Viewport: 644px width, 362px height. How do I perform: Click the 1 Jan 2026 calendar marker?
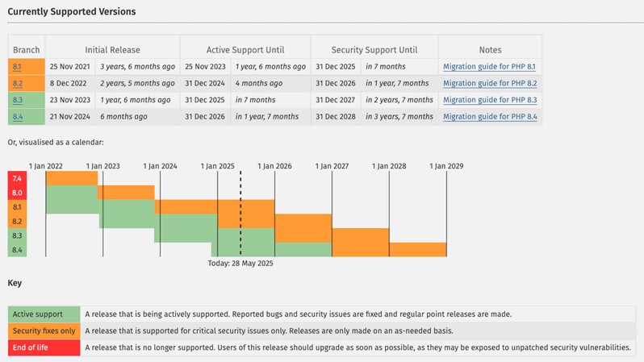[274, 166]
